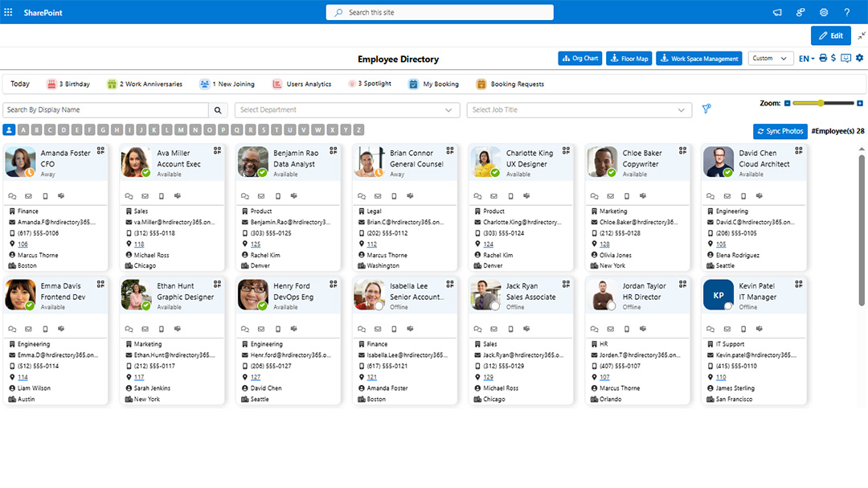Click the email icon on Kevin Patel's card
Image resolution: width=868 pixels, height=488 pixels.
tap(726, 328)
